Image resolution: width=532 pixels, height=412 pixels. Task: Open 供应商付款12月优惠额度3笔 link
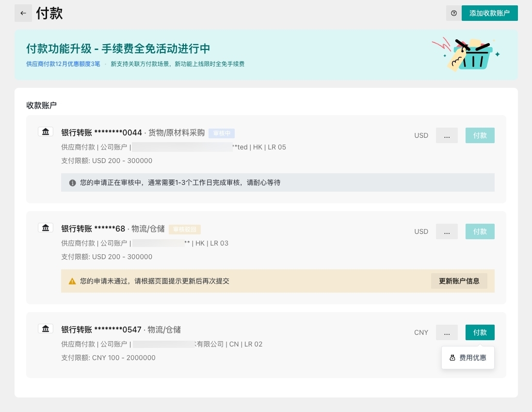click(63, 64)
